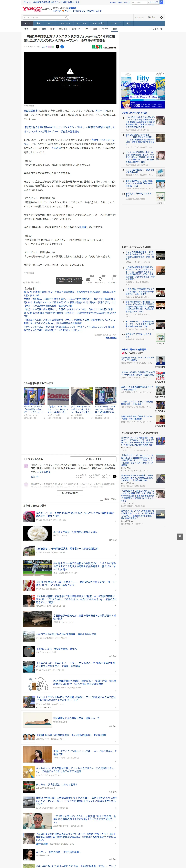Open the settings gear icon in the header
This screenshot has width=186, height=868.
click(161, 18)
